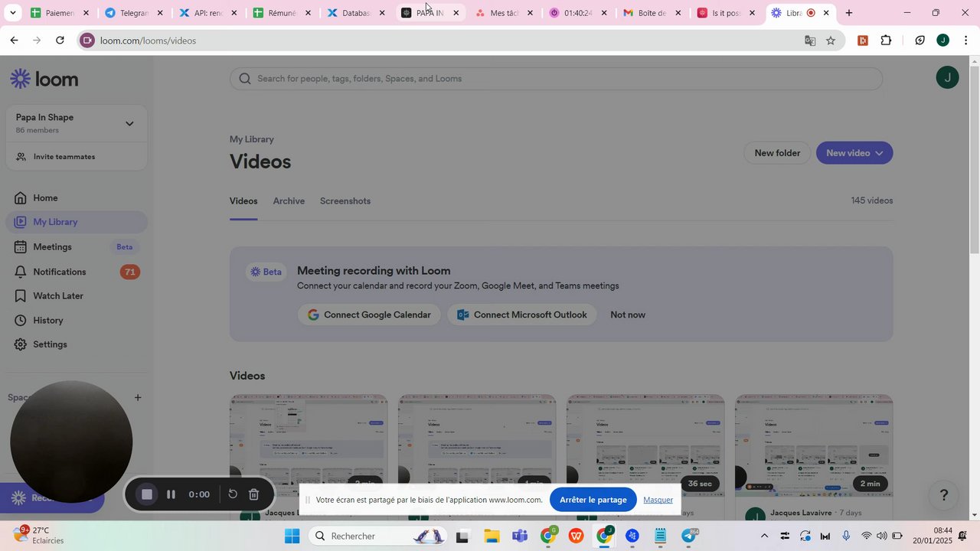
Task: Expand Papa In Shape workspace dropdown
Action: click(x=129, y=123)
